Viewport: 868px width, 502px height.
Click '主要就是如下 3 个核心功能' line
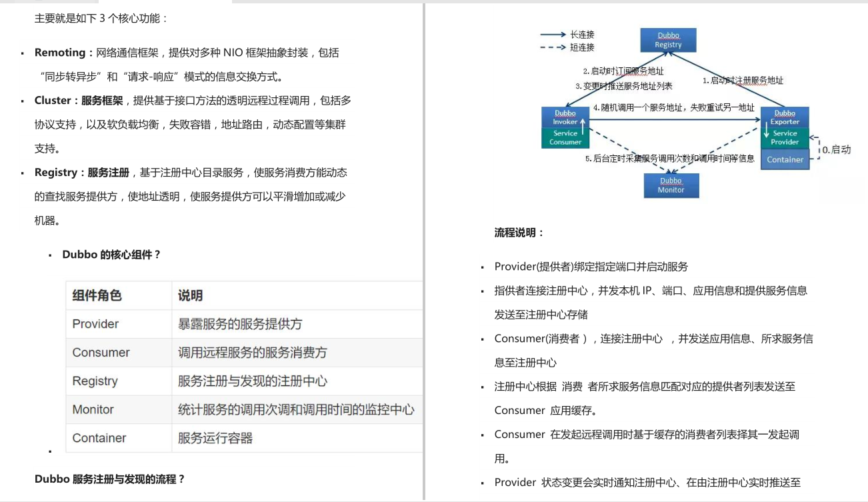(101, 19)
